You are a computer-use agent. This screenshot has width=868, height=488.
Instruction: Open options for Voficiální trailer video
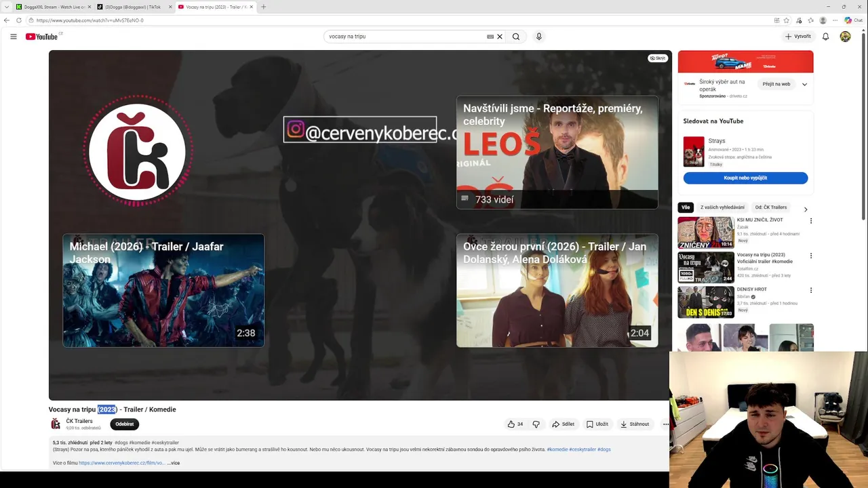pyautogui.click(x=810, y=256)
